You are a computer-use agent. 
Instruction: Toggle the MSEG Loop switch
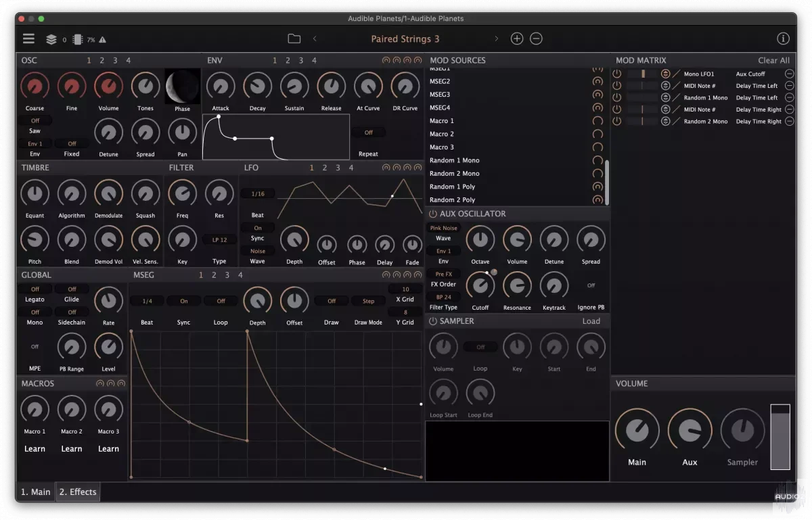pos(221,301)
